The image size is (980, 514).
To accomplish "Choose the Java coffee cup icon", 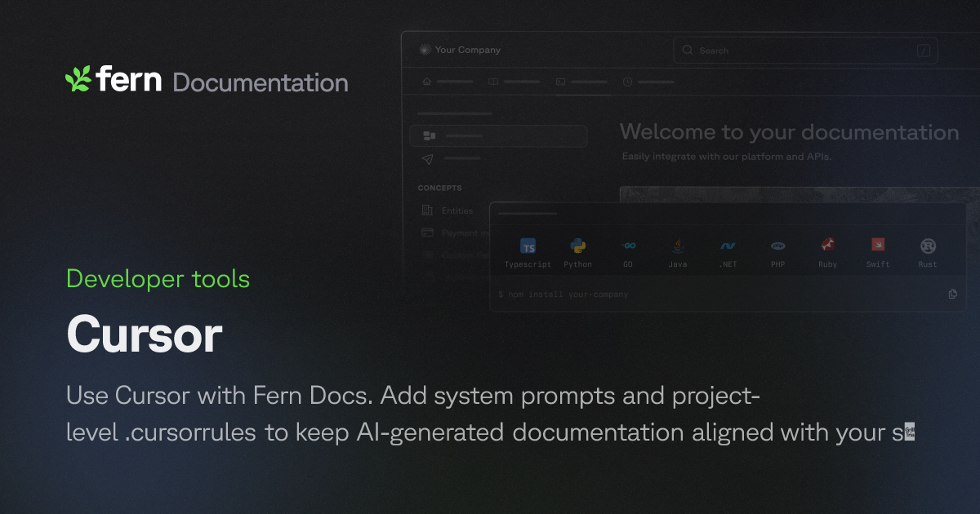I will click(678, 246).
